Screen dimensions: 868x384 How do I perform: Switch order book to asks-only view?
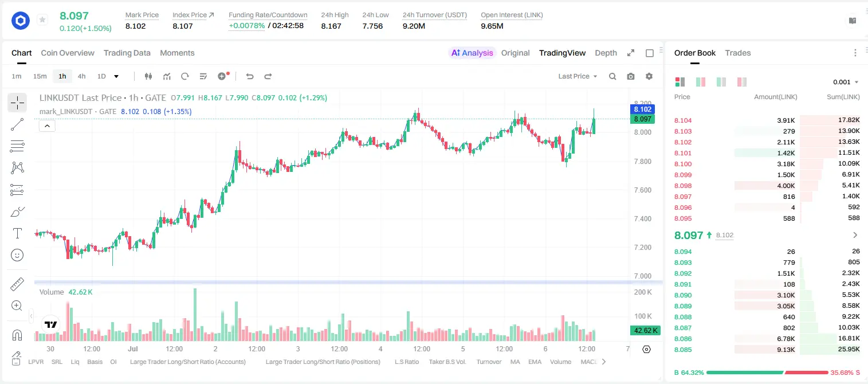pyautogui.click(x=741, y=82)
